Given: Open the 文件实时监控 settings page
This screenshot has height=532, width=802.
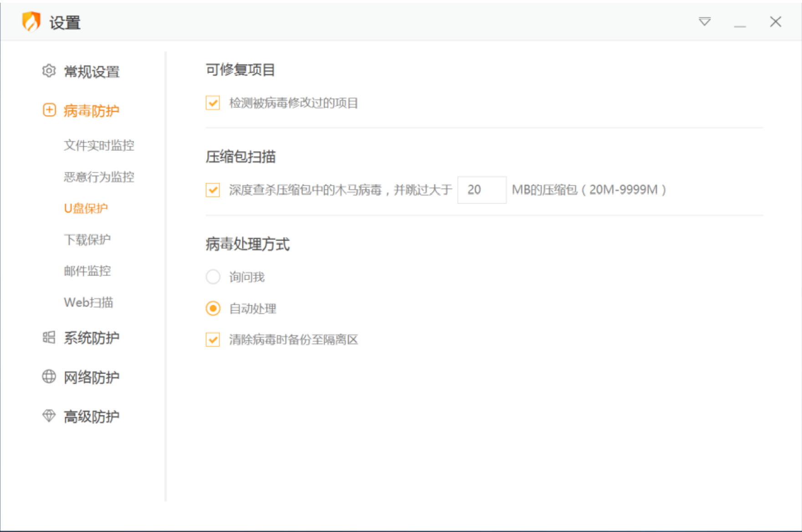Looking at the screenshot, I should click(x=99, y=145).
